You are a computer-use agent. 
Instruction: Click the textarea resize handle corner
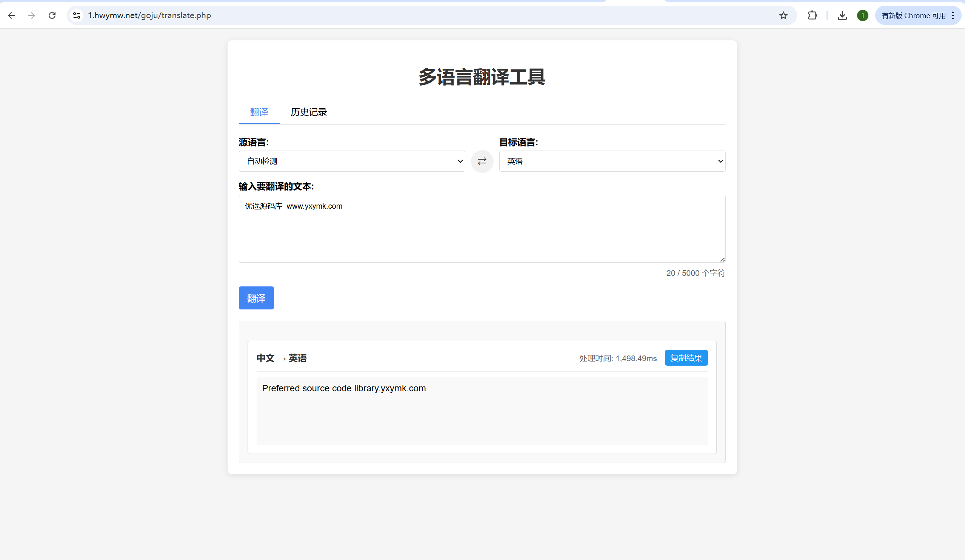[x=722, y=260]
